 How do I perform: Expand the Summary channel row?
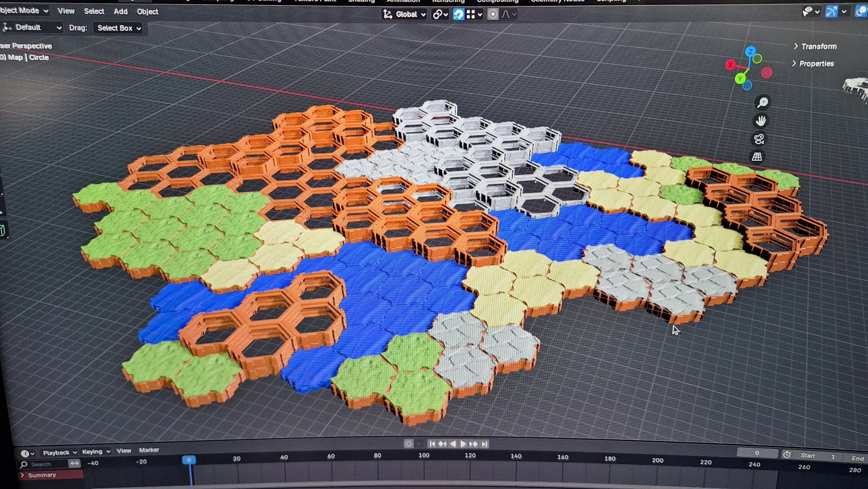pos(23,475)
